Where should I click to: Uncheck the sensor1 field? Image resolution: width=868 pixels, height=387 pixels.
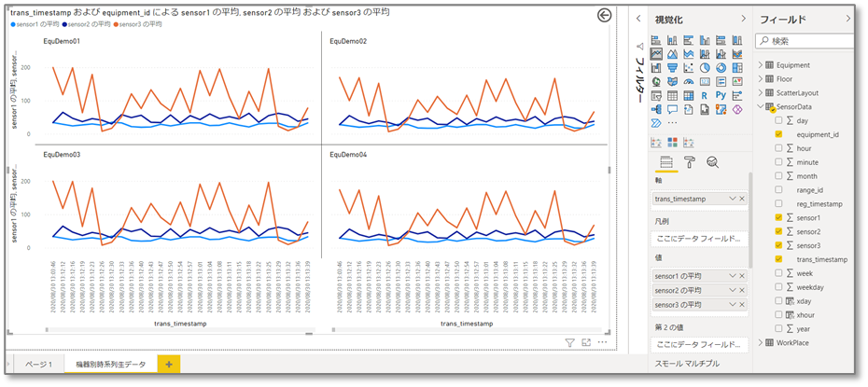point(779,217)
